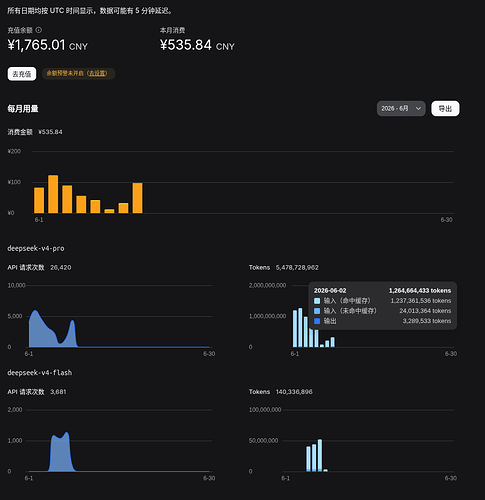Click the 输入（命中缓存）label in the tooltip
Image resolution: width=485 pixels, height=500 pixels.
coord(347,301)
